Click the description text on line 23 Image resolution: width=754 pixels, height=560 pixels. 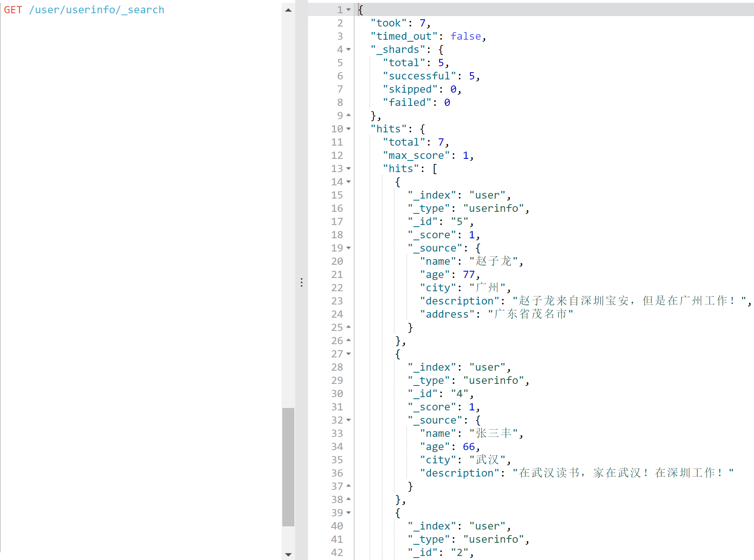630,301
